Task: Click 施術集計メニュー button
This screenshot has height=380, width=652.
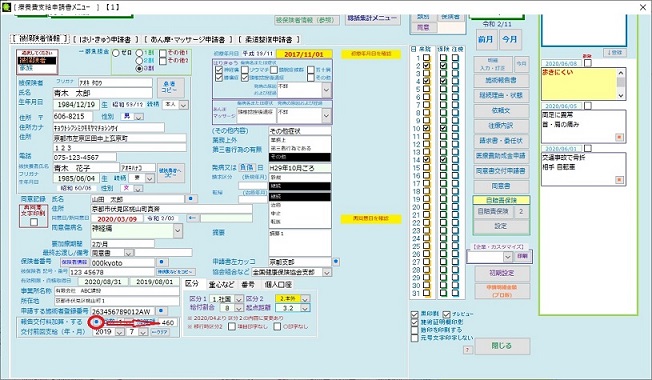Action: click(373, 18)
